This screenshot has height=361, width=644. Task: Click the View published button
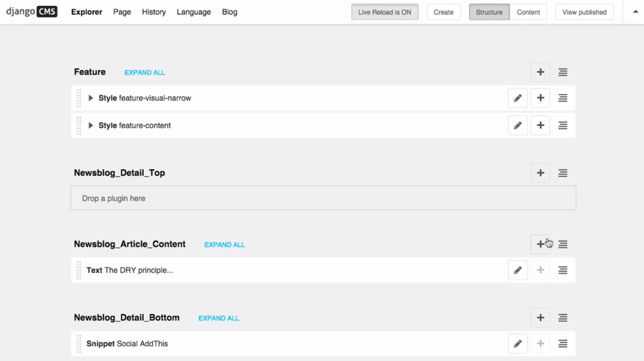coord(584,12)
